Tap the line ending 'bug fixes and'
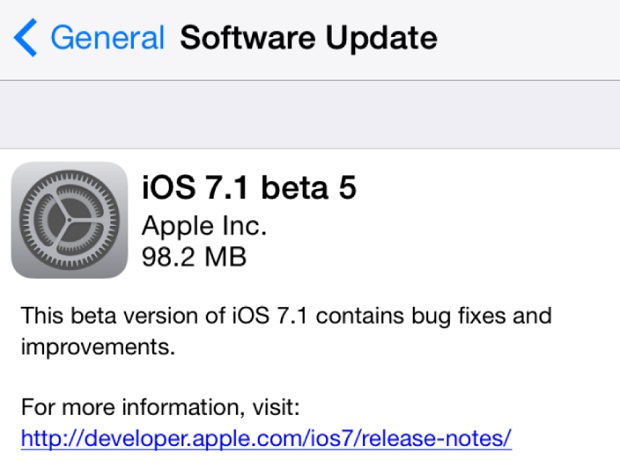This screenshot has width=620, height=476. (286, 316)
